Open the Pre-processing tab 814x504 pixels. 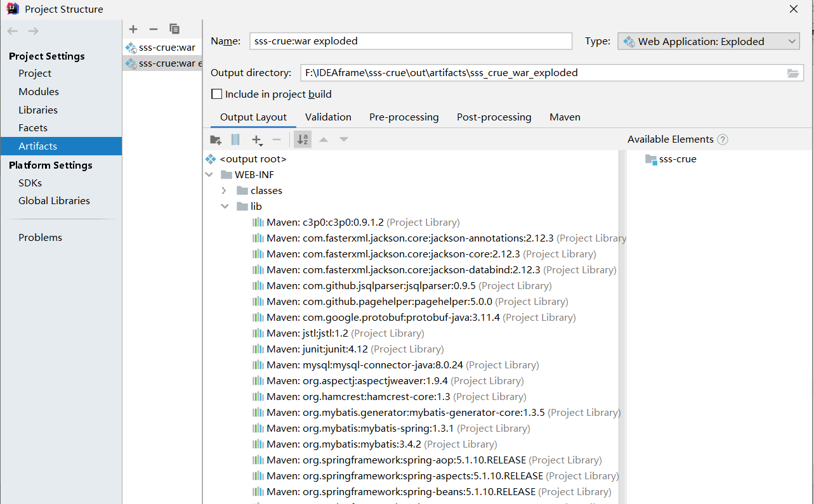(x=404, y=117)
